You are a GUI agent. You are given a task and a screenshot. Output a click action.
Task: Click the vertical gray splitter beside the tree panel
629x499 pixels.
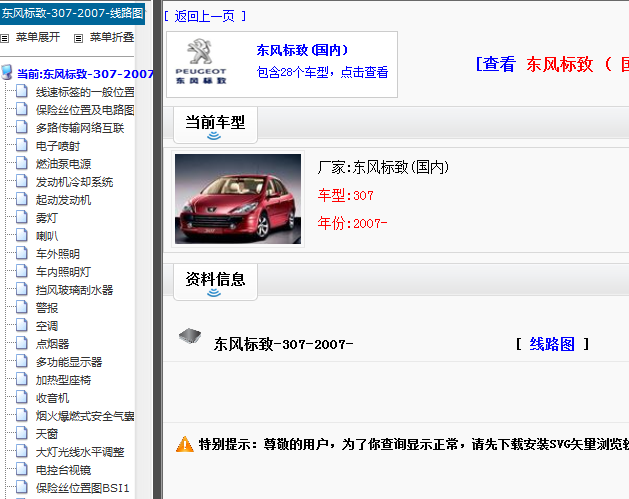click(x=157, y=250)
